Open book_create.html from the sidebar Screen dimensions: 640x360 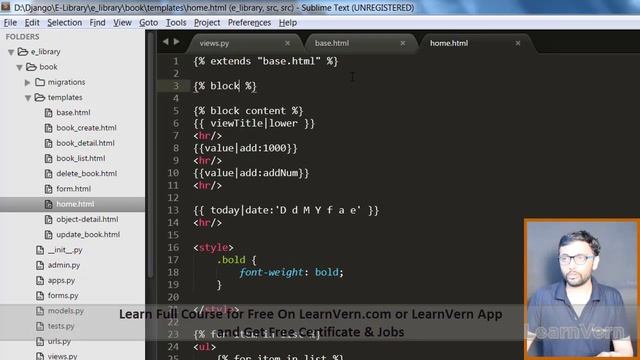coord(86,128)
